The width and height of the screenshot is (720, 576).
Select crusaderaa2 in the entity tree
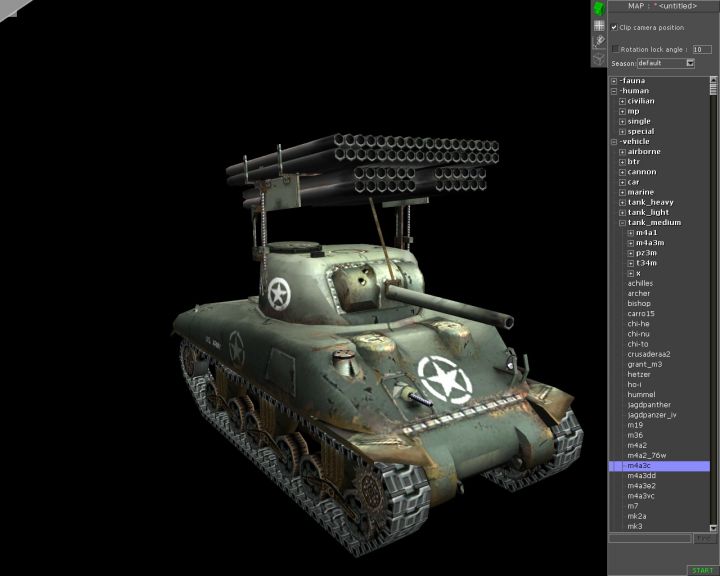(x=649, y=354)
